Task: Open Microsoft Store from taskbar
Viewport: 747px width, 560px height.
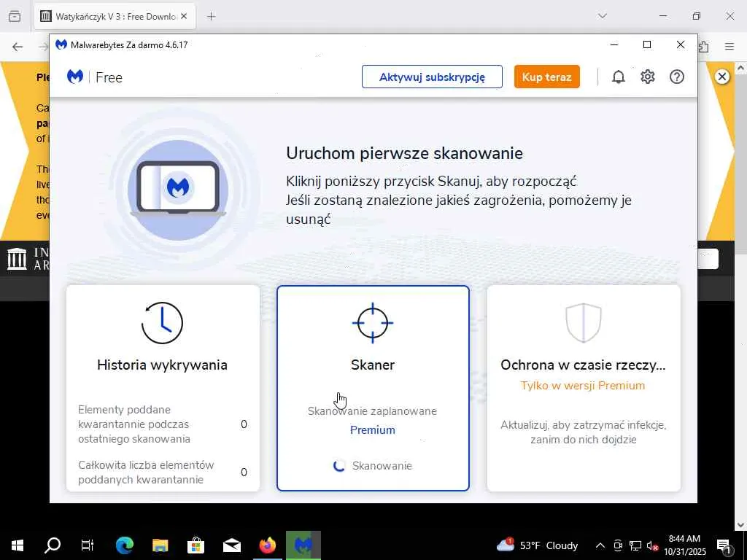Action: tap(196, 545)
